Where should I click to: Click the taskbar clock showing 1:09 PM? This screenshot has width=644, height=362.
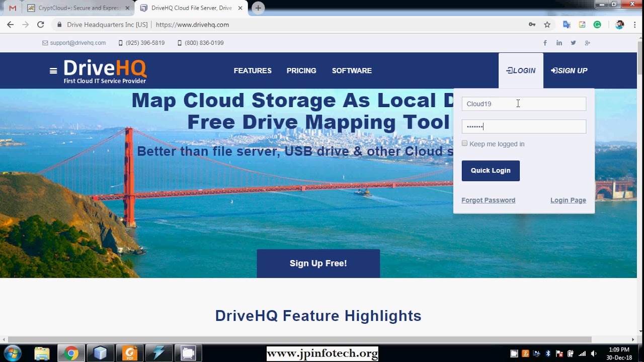point(619,353)
